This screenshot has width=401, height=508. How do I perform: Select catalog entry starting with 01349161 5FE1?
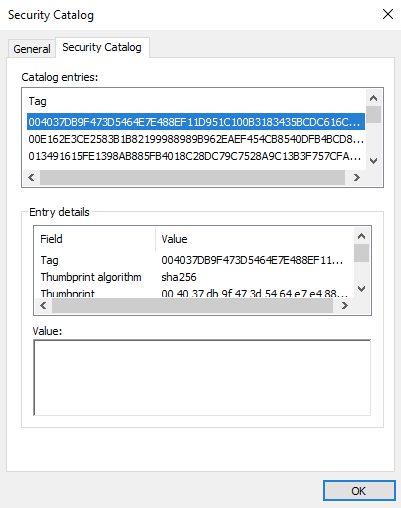pyautogui.click(x=196, y=156)
